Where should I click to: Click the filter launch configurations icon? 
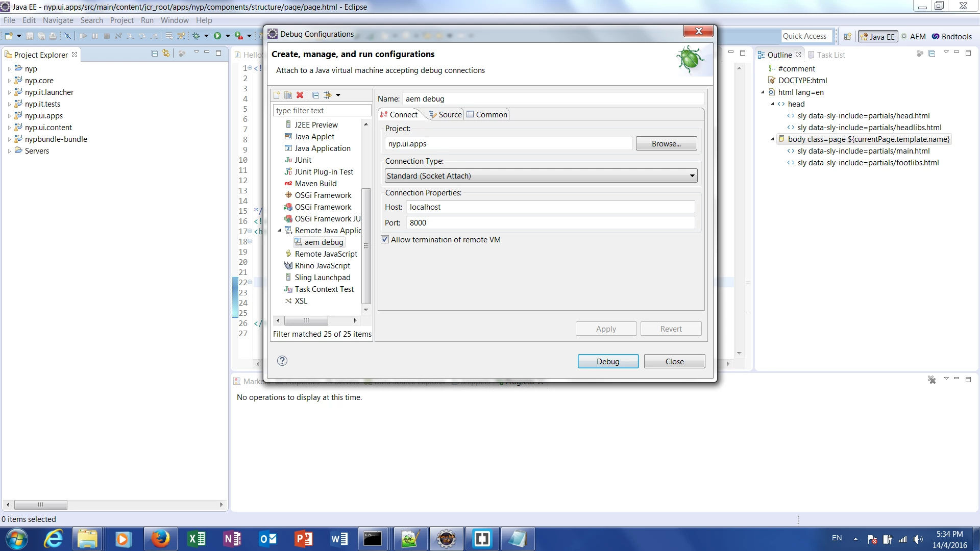coord(328,95)
